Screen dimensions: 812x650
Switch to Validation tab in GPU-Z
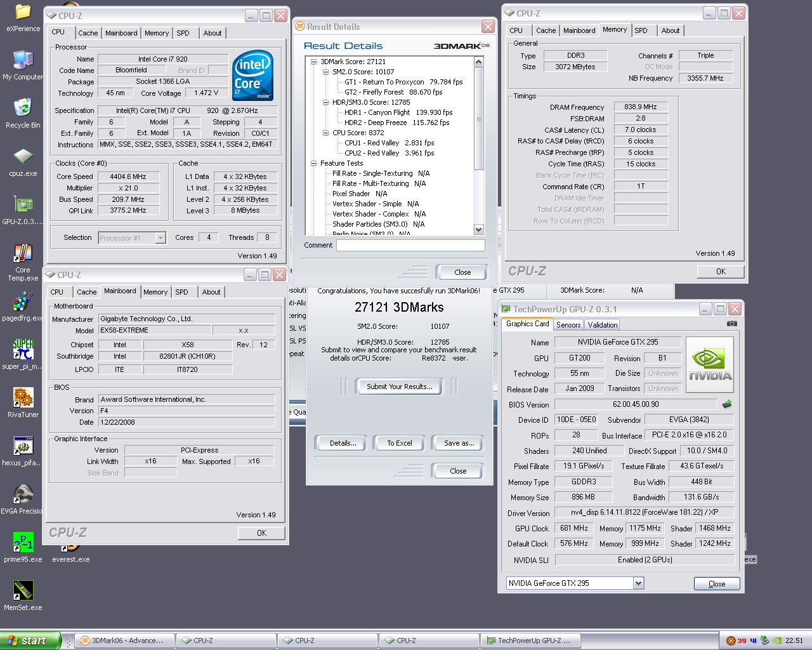602,324
